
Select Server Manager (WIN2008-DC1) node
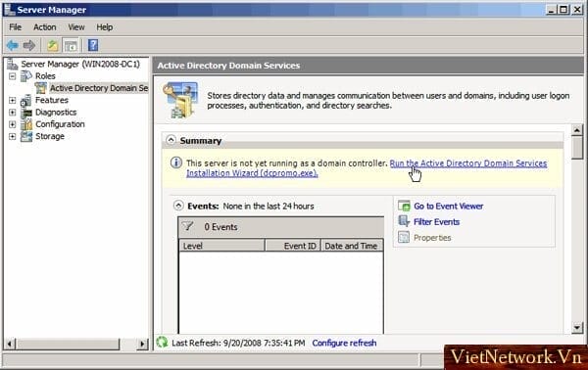click(80, 64)
